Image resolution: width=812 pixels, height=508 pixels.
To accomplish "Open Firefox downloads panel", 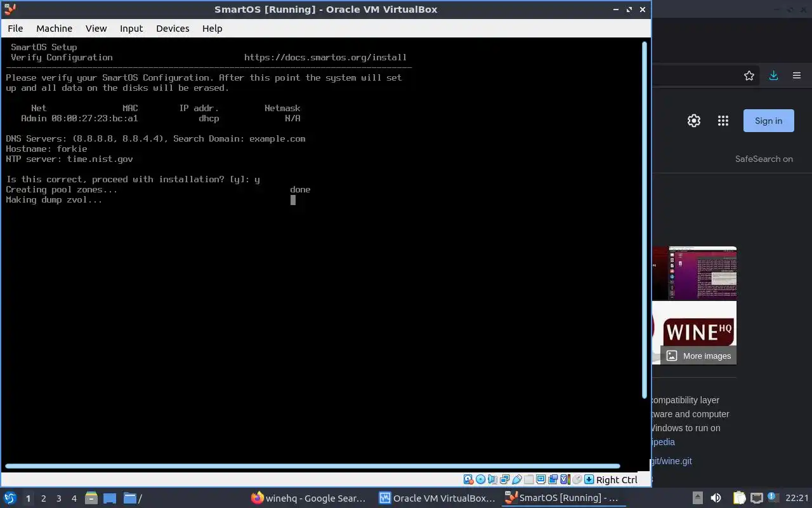I will (x=773, y=76).
